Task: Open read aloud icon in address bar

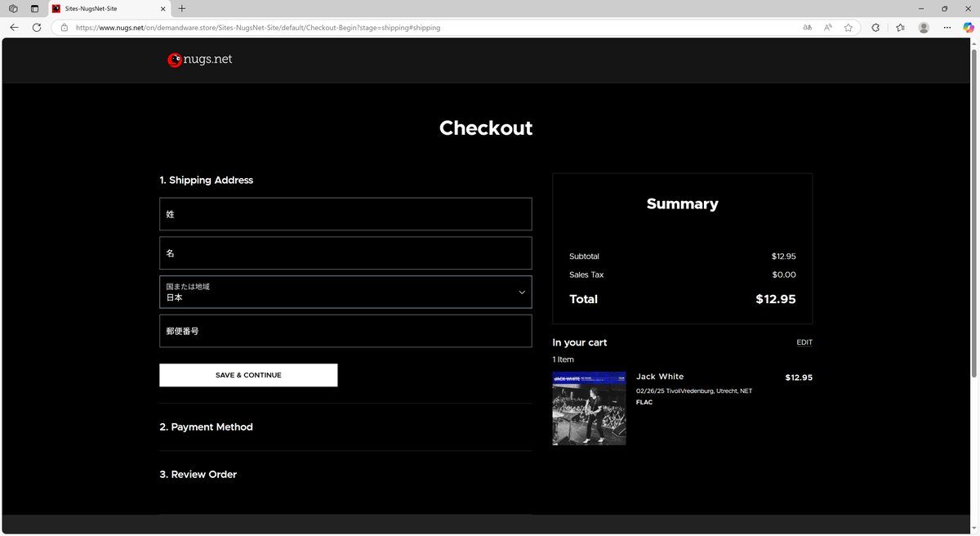Action: (828, 27)
